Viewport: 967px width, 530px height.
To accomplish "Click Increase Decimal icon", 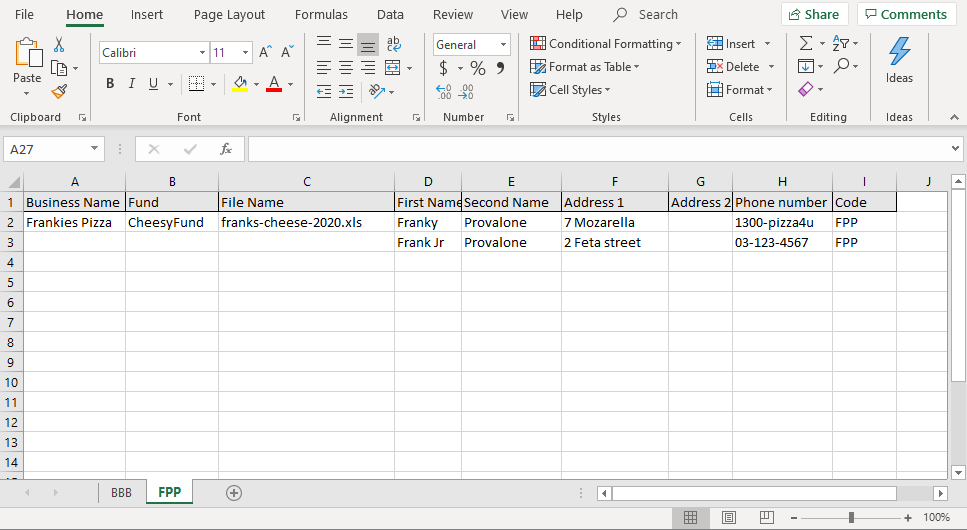I will coord(443,92).
